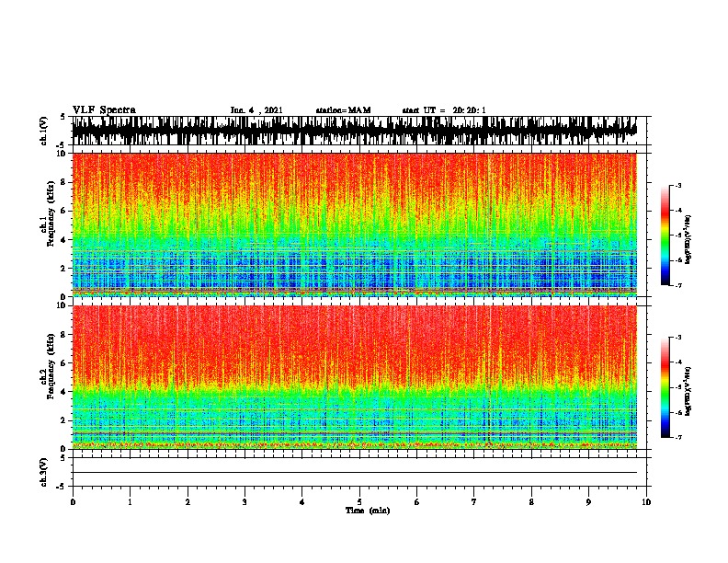728x563 pixels.
Task: Click the time axis tick label "9"
Action: (x=588, y=502)
